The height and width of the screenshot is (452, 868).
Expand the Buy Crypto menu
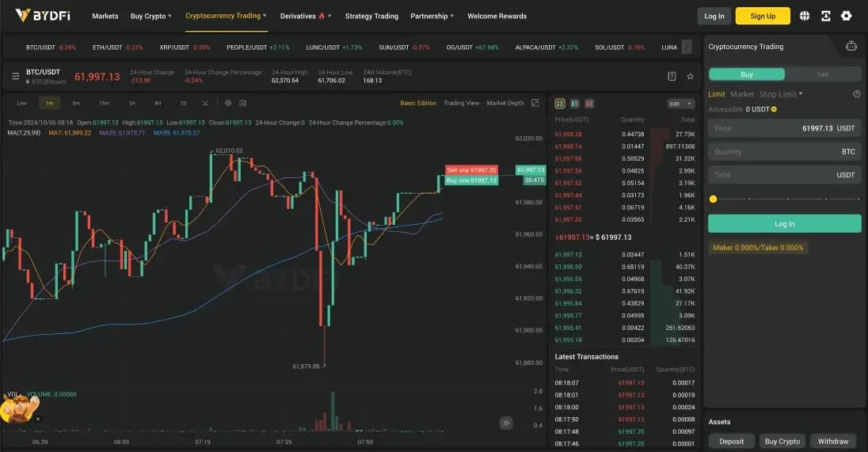[150, 16]
